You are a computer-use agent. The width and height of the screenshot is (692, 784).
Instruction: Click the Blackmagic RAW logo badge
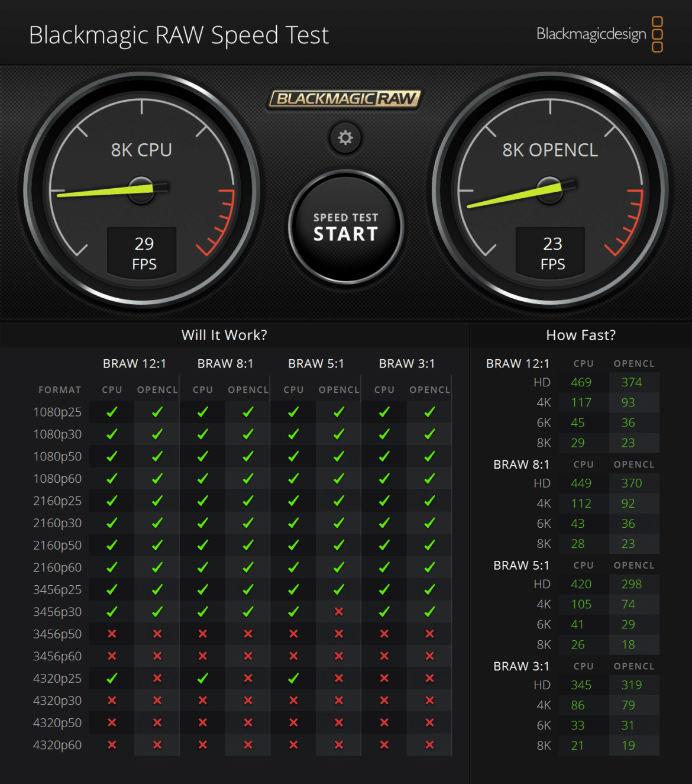point(345,99)
